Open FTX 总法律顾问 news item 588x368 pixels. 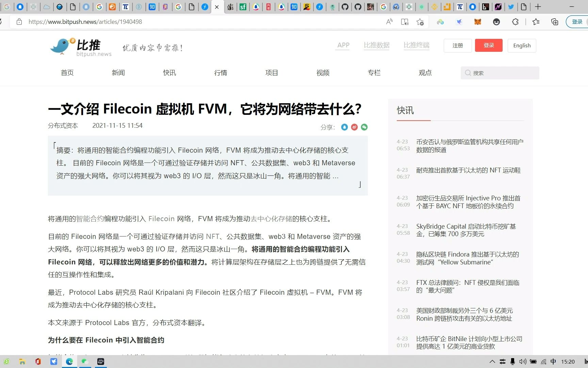click(x=468, y=286)
